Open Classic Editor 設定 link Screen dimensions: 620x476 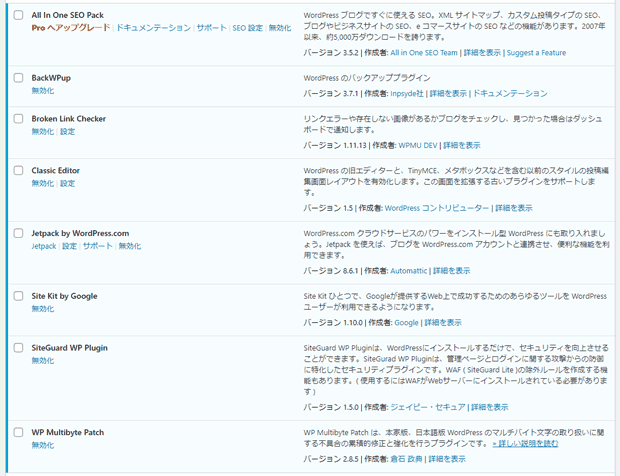pyautogui.click(x=68, y=183)
